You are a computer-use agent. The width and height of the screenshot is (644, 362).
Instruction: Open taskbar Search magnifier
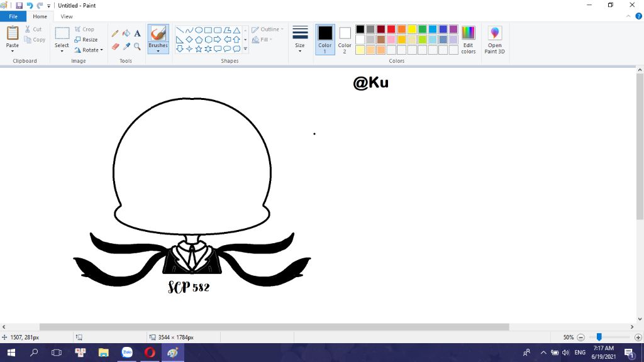coord(34,353)
